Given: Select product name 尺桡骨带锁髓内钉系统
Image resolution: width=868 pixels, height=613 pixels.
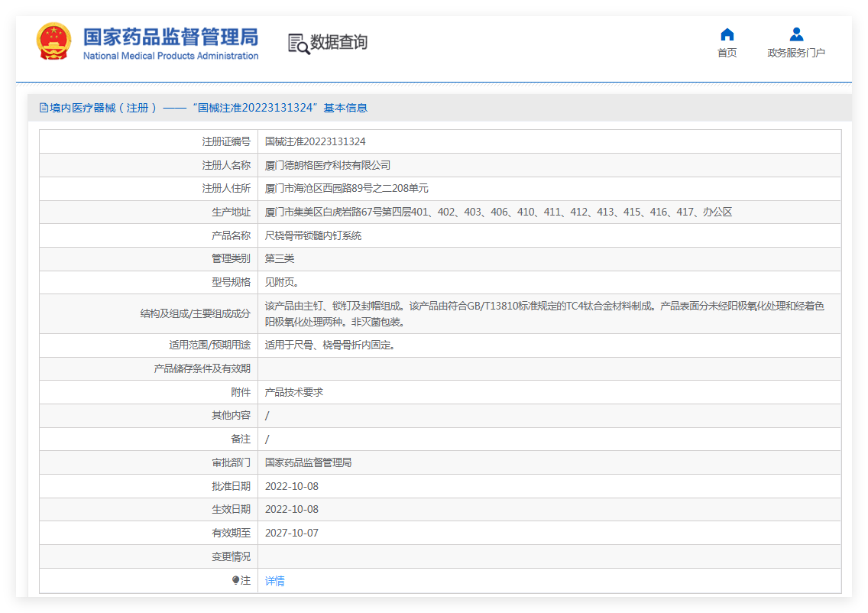Looking at the screenshot, I should click(313, 236).
